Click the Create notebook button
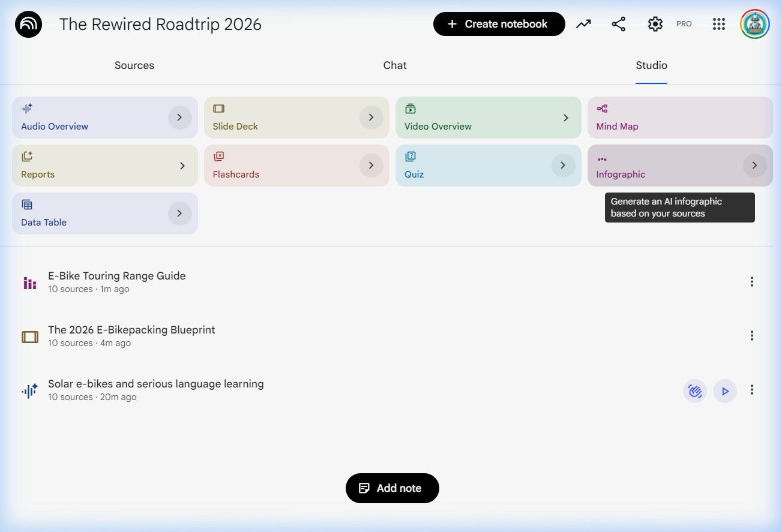Screen dimensions: 782x532 (499, 24)
